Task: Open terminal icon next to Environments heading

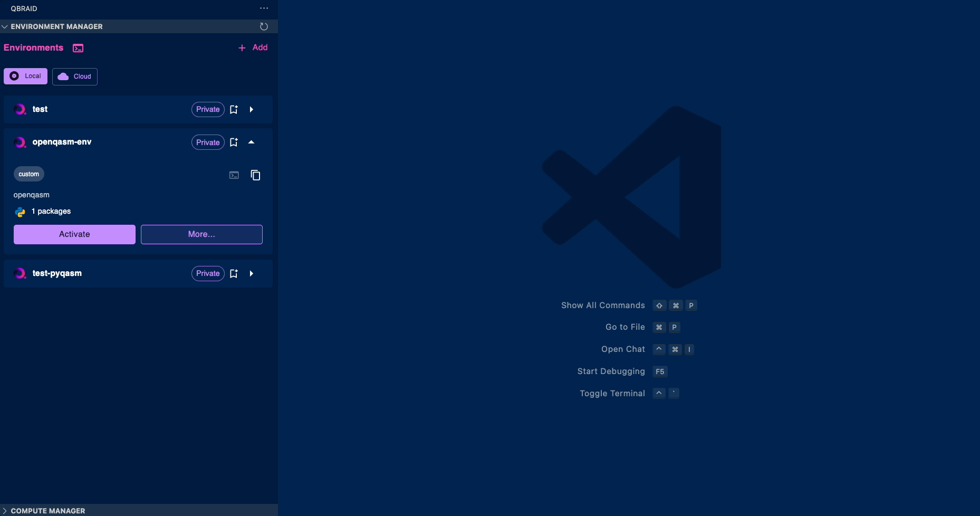Action: [x=78, y=48]
